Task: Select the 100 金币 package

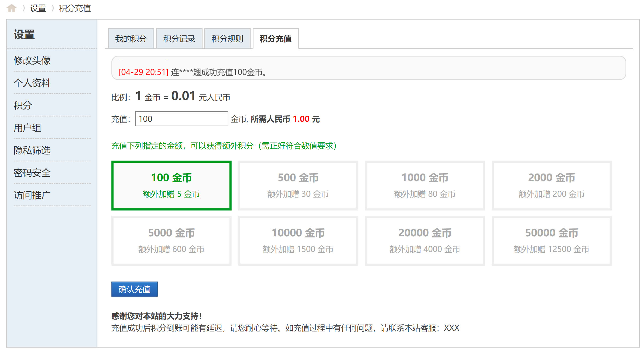Action: (171, 185)
